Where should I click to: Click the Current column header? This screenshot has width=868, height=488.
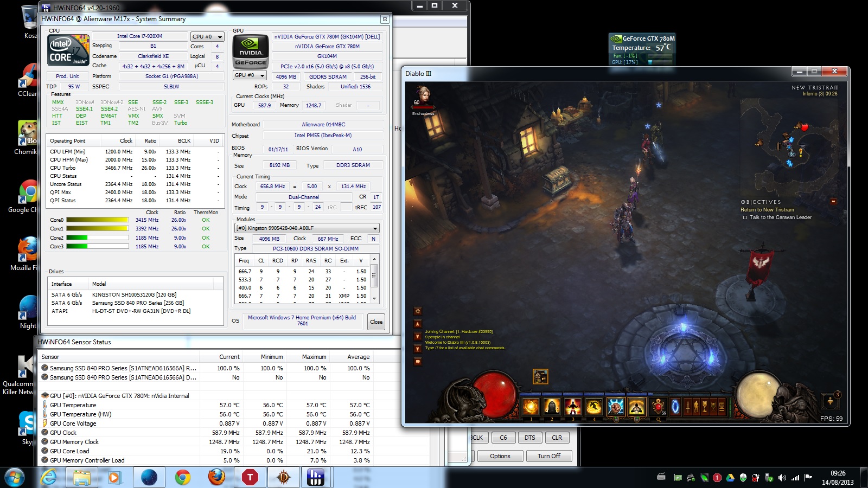[x=221, y=357]
